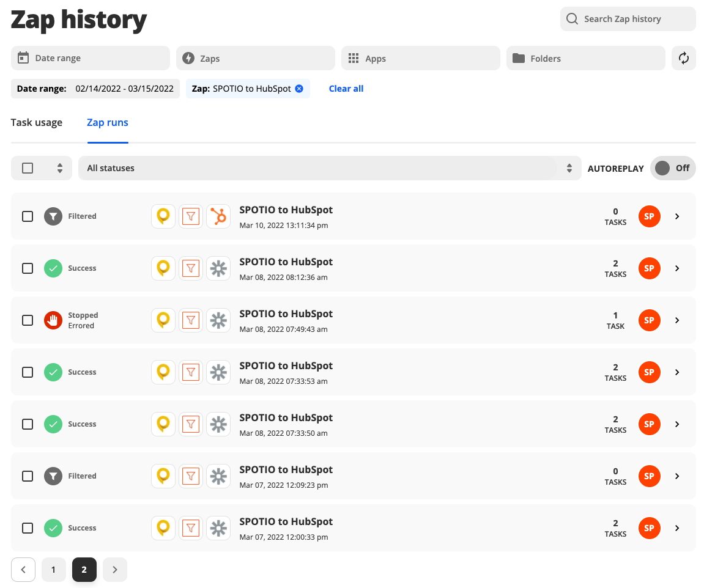The height and width of the screenshot is (588, 704).
Task: Click the green Success icon for the 08:12:36 am run
Action: pyautogui.click(x=53, y=269)
